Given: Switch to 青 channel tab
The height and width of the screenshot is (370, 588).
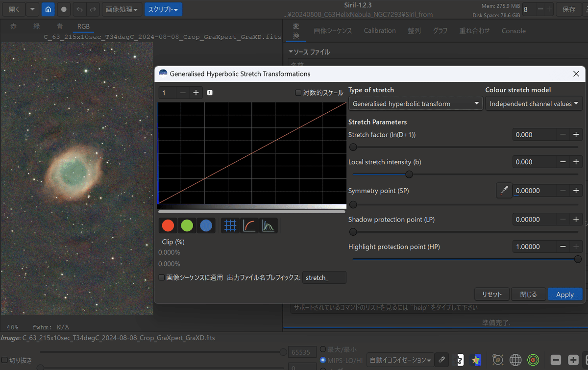Looking at the screenshot, I should tap(59, 26).
